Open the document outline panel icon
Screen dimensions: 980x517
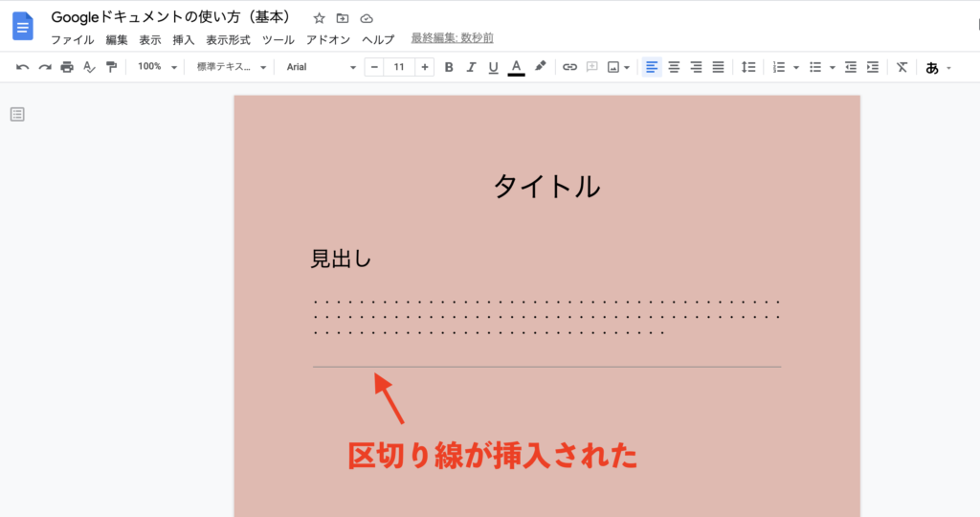click(17, 115)
